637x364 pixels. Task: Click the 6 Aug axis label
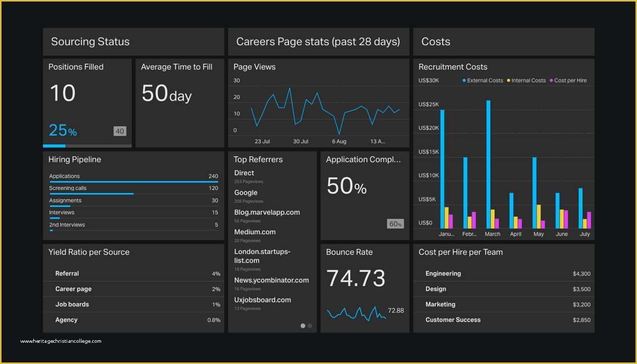tap(339, 142)
